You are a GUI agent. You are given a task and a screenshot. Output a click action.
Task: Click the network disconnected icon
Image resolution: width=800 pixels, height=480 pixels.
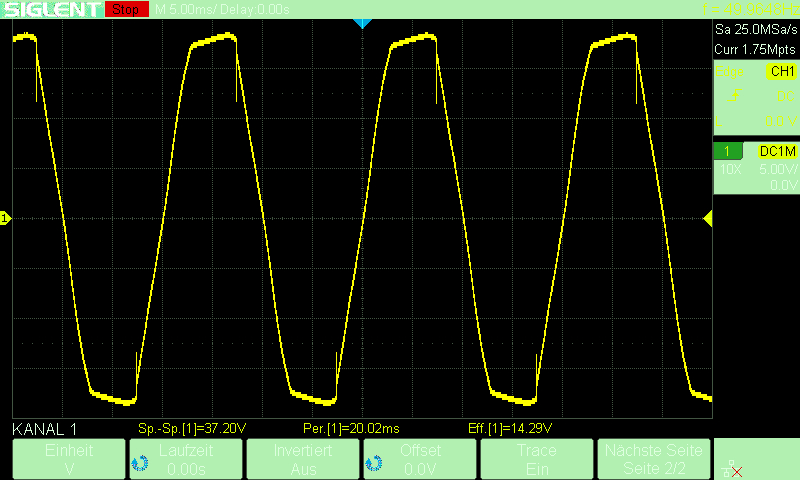(732, 469)
